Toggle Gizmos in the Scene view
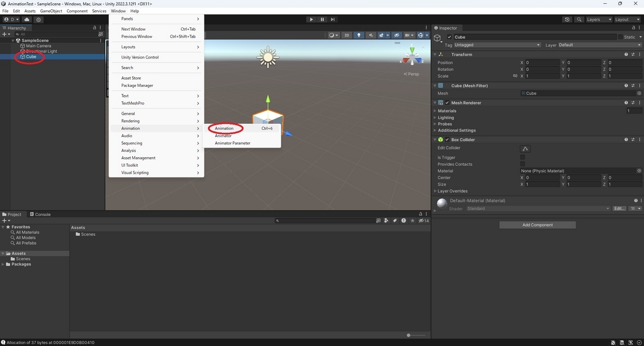 421,35
